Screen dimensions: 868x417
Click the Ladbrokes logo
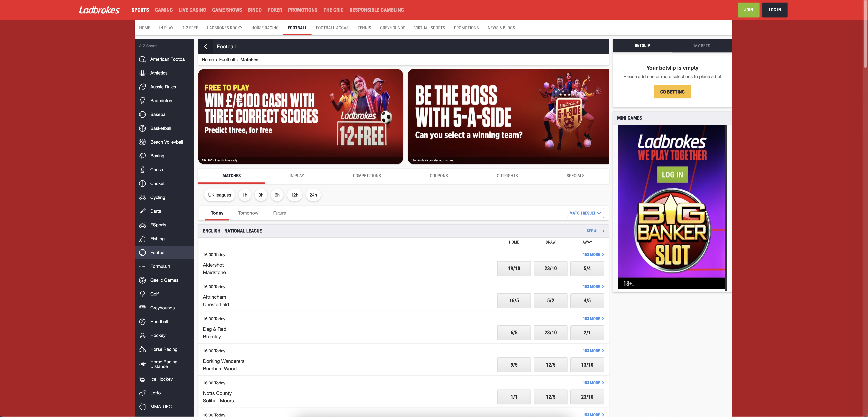pos(99,10)
